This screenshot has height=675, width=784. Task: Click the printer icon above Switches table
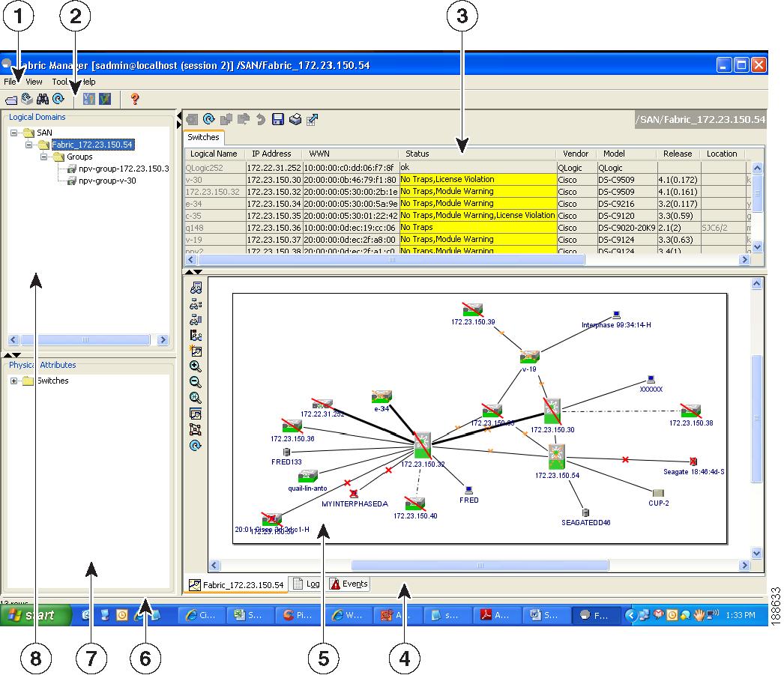(x=295, y=119)
